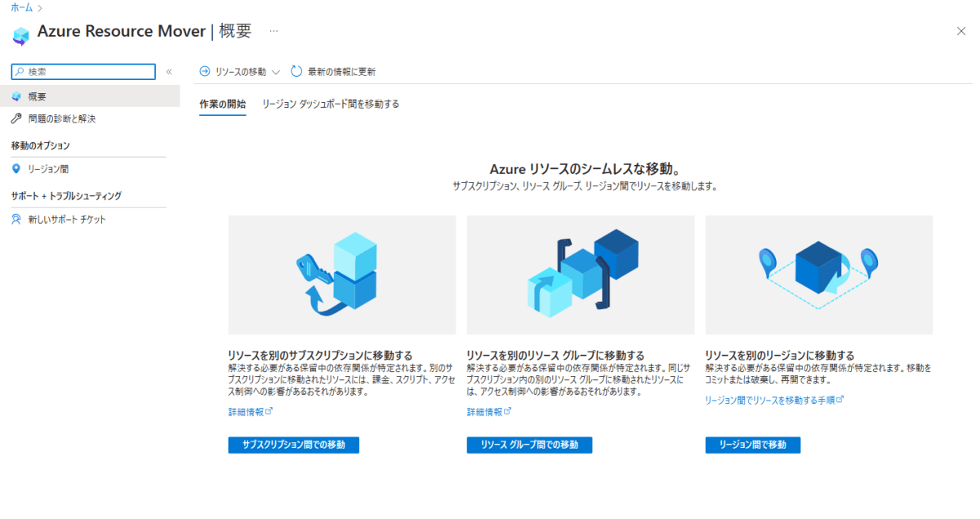The height and width of the screenshot is (519, 980).
Task: Open リージョン間でリソースを移動する手順 link
Action: pos(769,400)
